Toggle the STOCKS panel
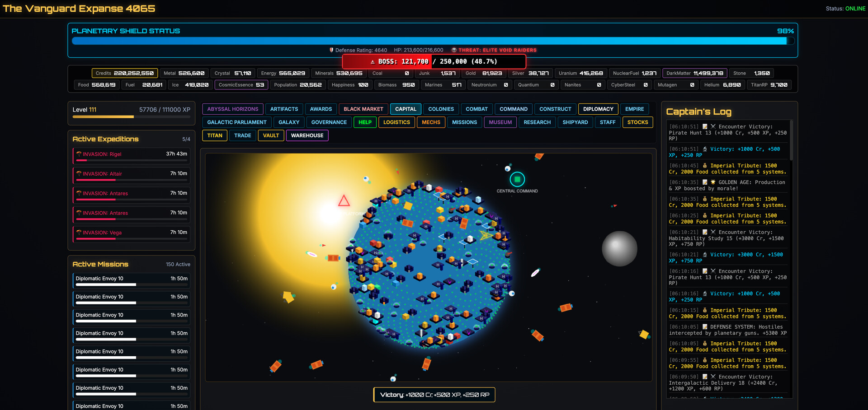The image size is (868, 410). click(637, 122)
